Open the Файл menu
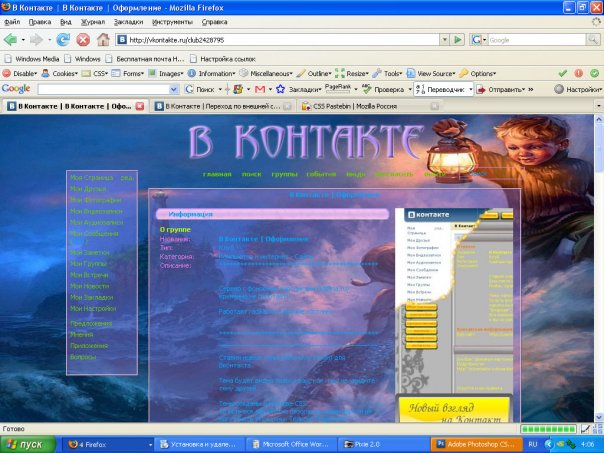 click(x=12, y=22)
